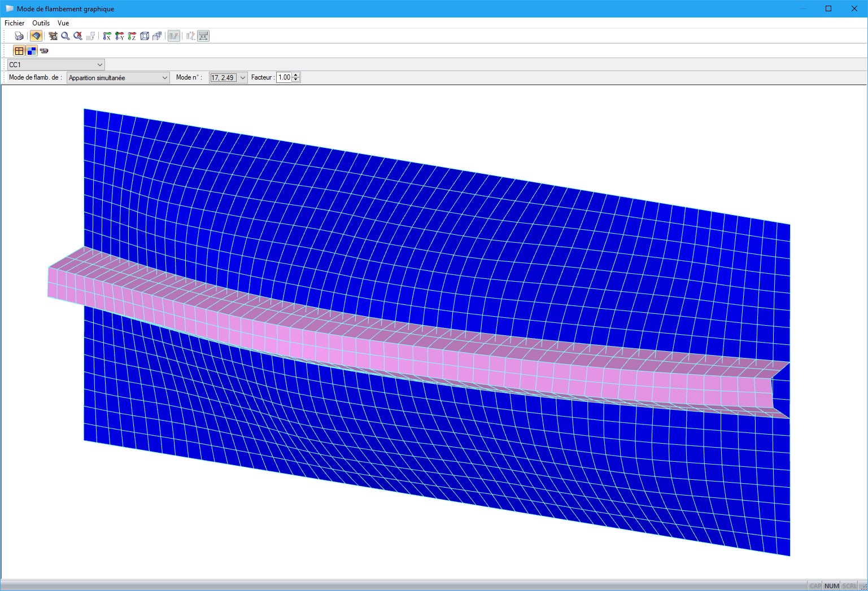Click the perspective boxes view icon
Image resolution: width=868 pixels, height=591 pixels.
pyautogui.click(x=157, y=36)
